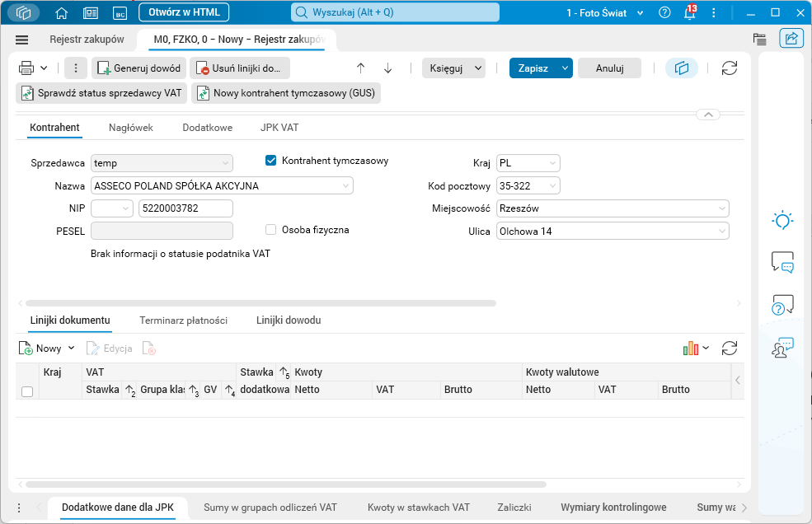Open the lightbulb tips icon in sidebar
The height and width of the screenshot is (524, 812).
(x=782, y=221)
